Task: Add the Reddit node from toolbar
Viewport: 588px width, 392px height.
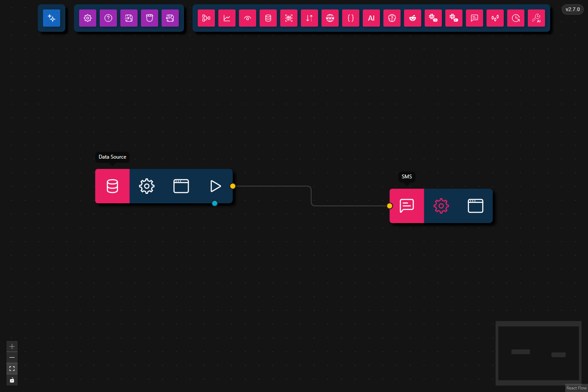Action: coord(413,18)
